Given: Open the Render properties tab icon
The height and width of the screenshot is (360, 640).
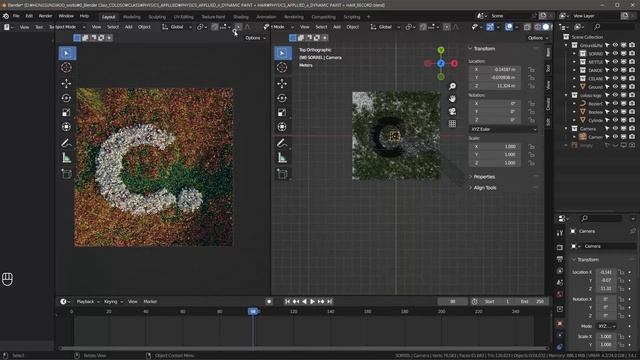Looking at the screenshot, I should (560, 248).
